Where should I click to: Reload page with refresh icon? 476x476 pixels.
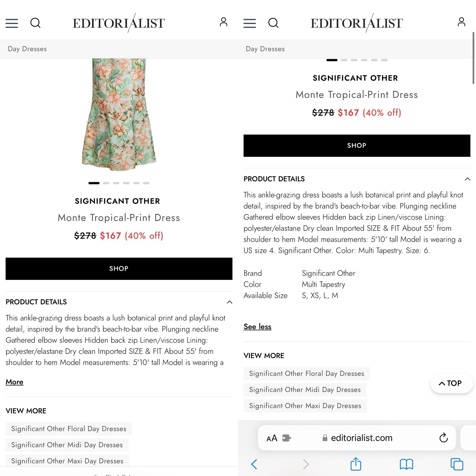444,438
